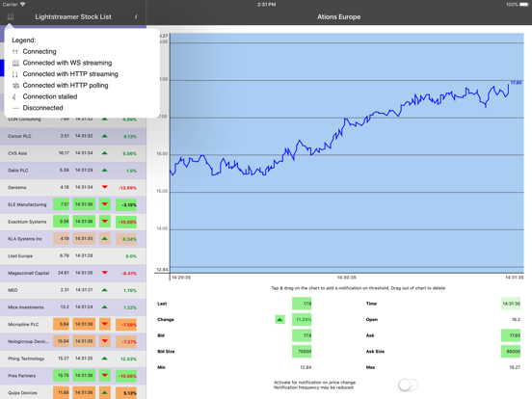Screen dimensions: 532x399
Task: Tap the Connection stalled legend icon
Action: (14, 96)
